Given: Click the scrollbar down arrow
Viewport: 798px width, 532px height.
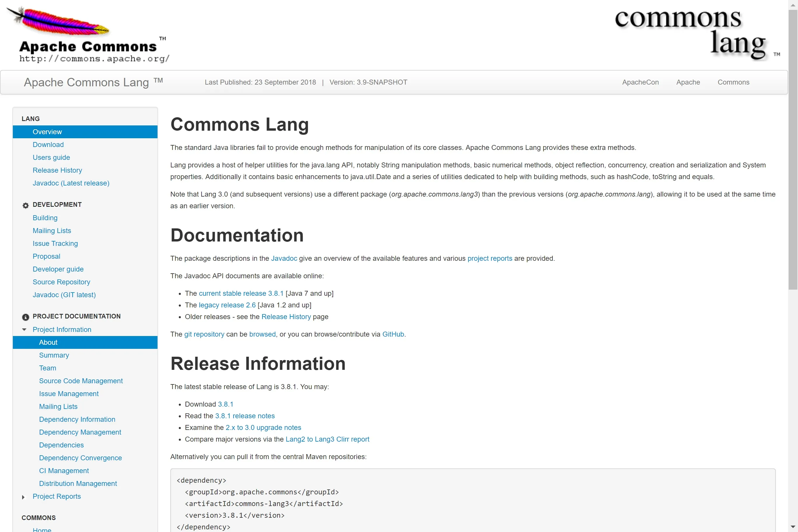Looking at the screenshot, I should click(793, 527).
